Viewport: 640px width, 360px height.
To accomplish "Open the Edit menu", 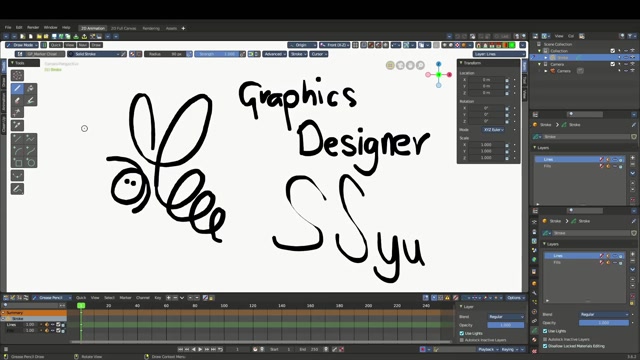I will click(x=19, y=27).
